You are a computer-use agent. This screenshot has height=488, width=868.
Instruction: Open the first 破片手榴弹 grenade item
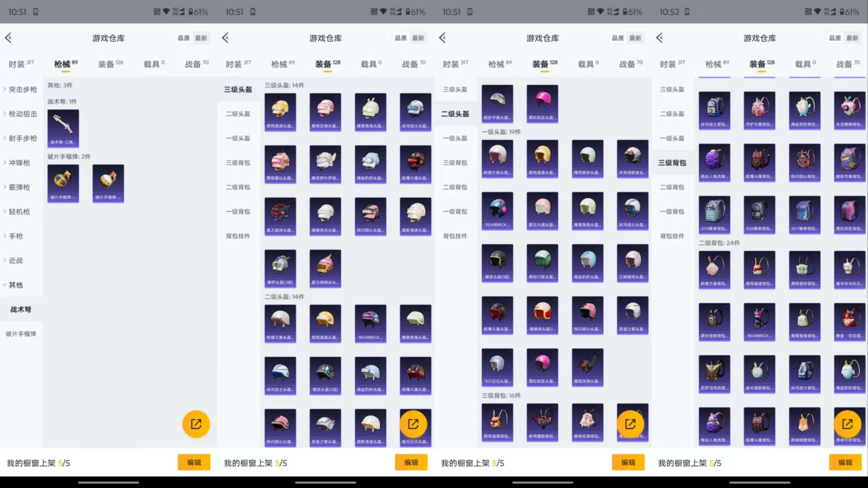pos(63,183)
